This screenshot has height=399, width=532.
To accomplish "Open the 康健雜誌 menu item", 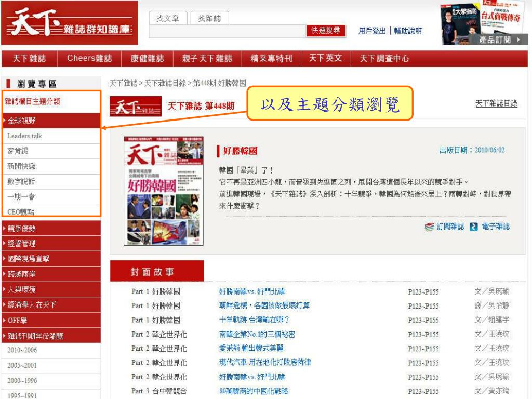I will [x=147, y=58].
